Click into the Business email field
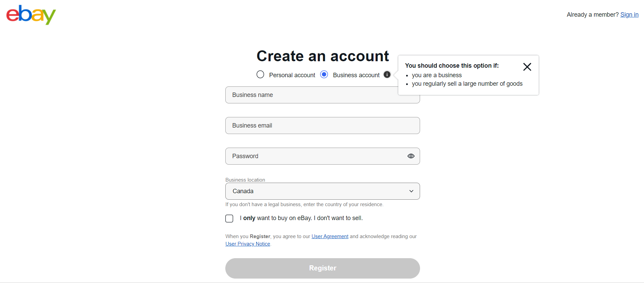The image size is (644, 283). (322, 126)
